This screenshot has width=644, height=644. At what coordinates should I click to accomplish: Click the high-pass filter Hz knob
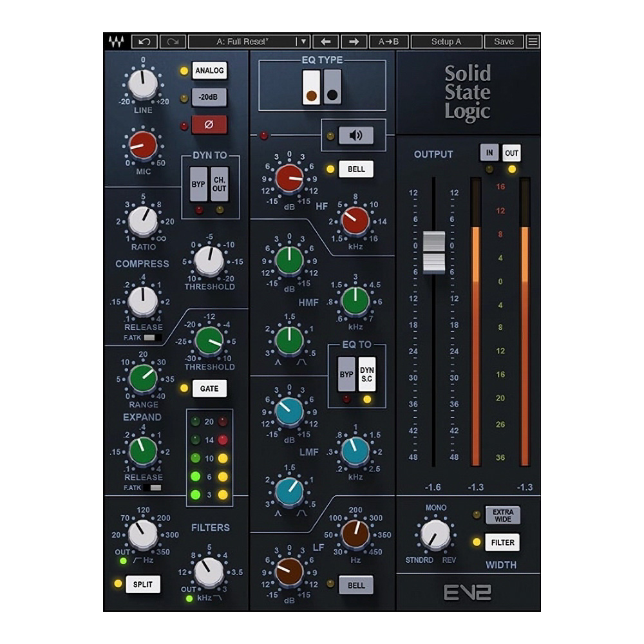(142, 535)
